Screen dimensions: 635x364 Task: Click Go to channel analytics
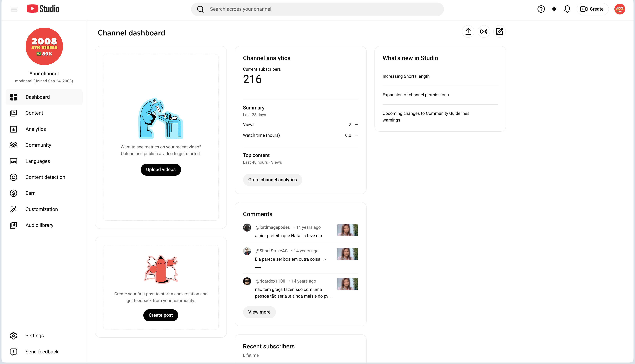(x=272, y=180)
